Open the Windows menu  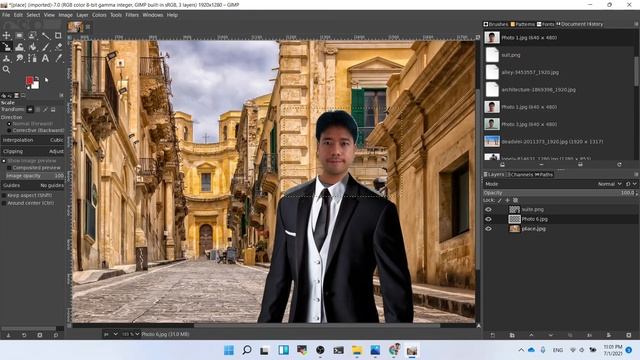click(153, 15)
